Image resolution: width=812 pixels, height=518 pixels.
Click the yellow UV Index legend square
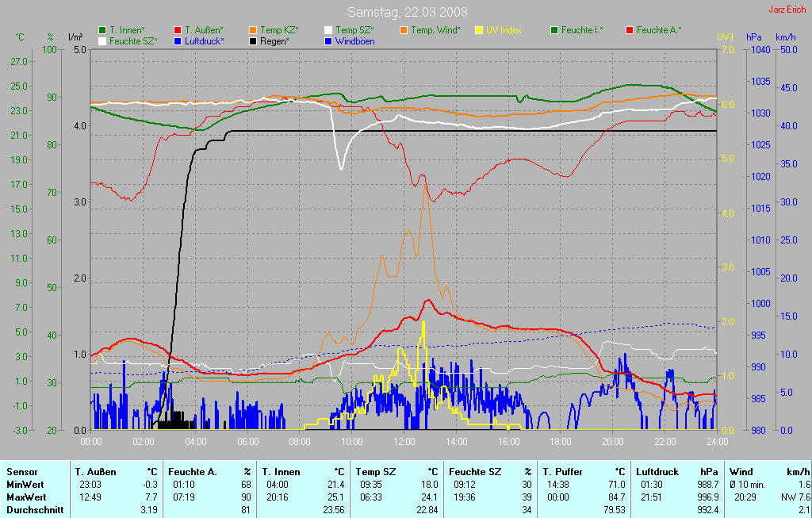[479, 30]
